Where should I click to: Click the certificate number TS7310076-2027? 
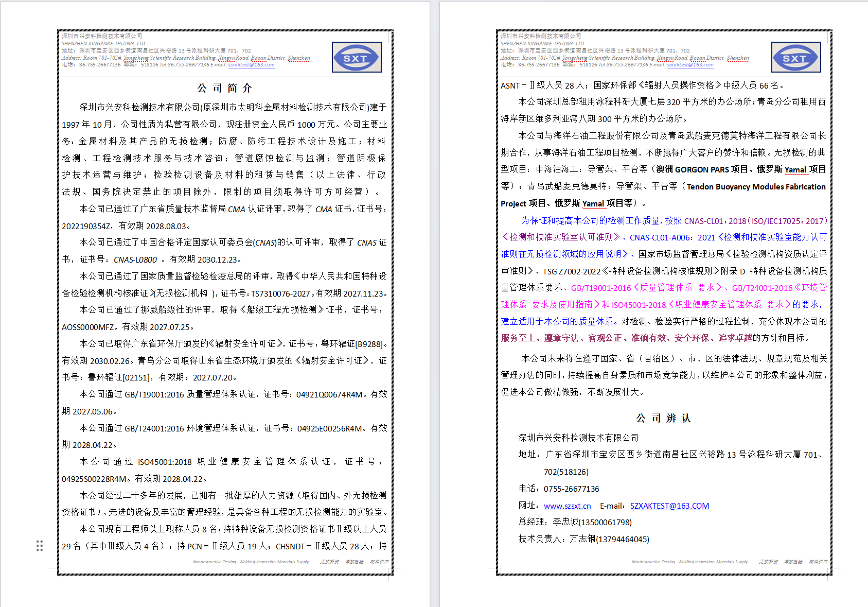click(x=281, y=293)
